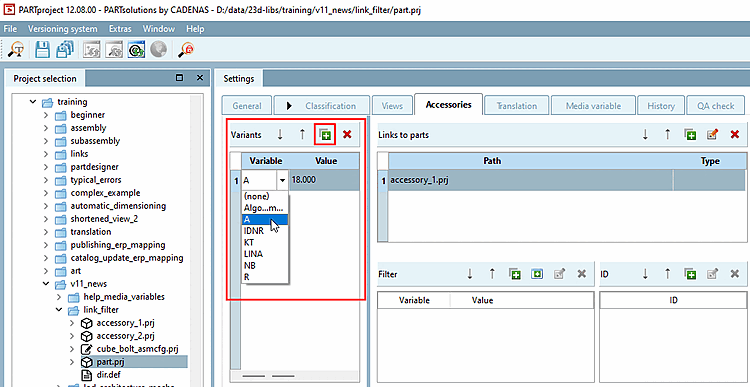
Task: Expand the cube_bolt_asmcfg.prj node
Action: (71, 349)
